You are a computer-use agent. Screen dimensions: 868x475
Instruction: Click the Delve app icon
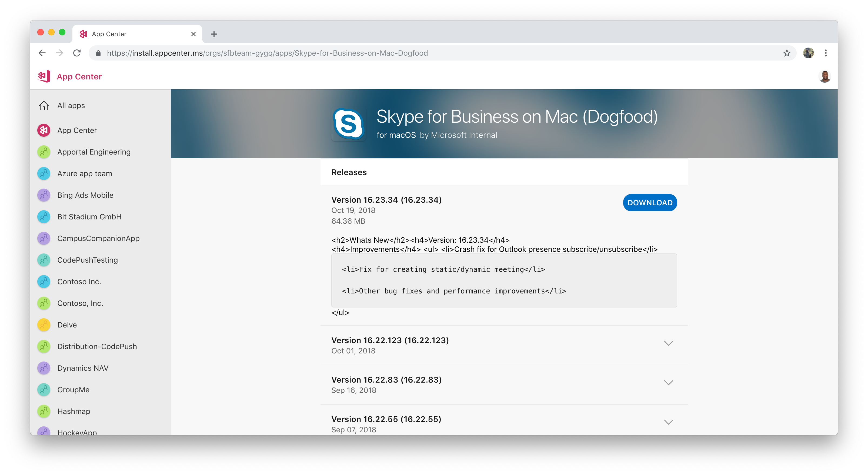click(x=44, y=325)
